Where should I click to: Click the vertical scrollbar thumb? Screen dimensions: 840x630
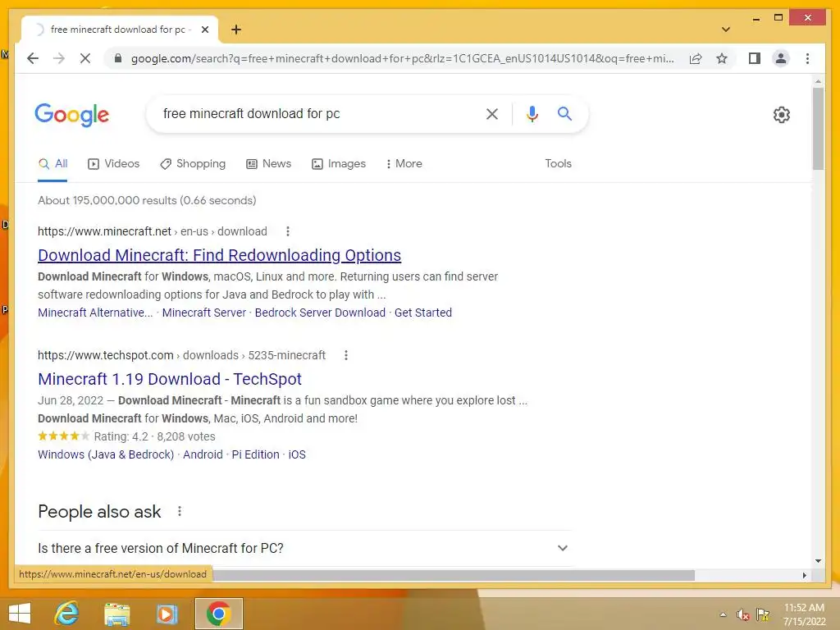[818, 129]
